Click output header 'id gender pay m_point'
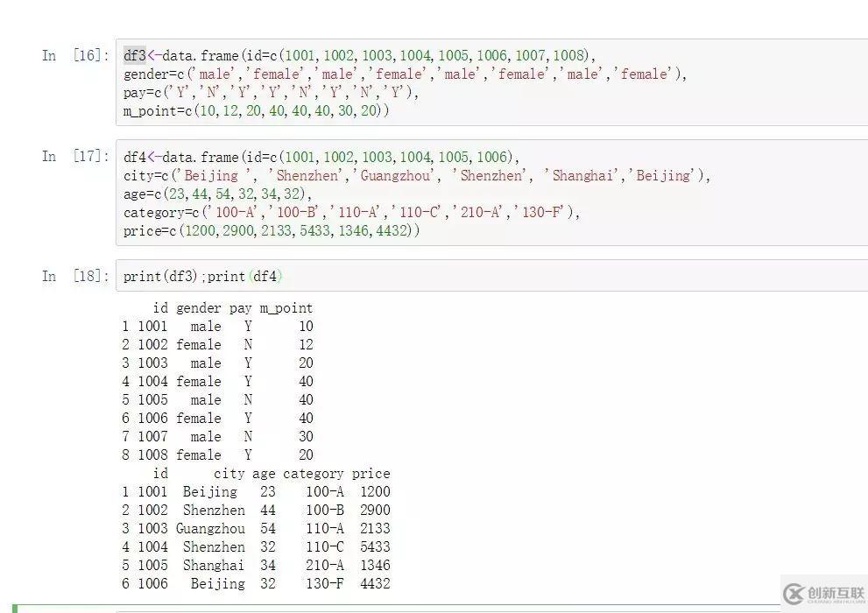Viewport: 868px width, 613px height. pos(233,308)
